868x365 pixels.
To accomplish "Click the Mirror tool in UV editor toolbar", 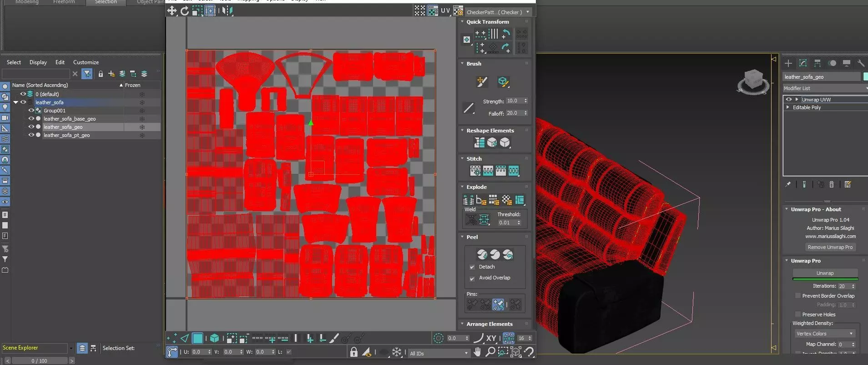I will pyautogui.click(x=227, y=10).
